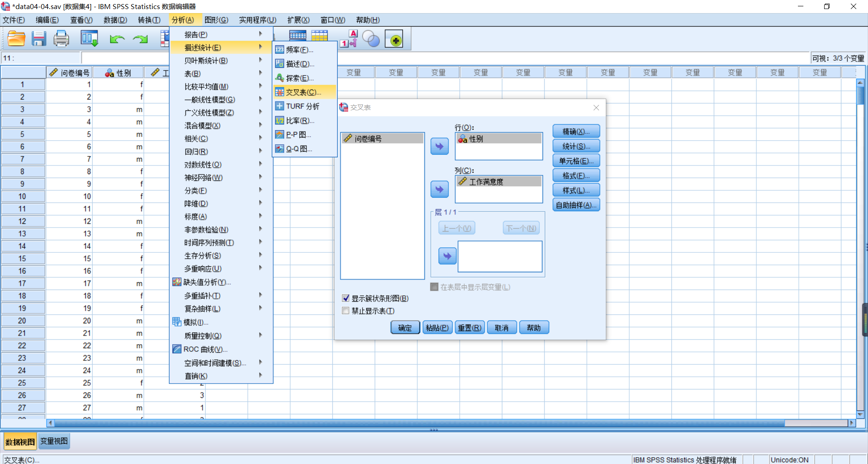Open 样式(L)... options
The image size is (868, 464).
click(x=576, y=190)
